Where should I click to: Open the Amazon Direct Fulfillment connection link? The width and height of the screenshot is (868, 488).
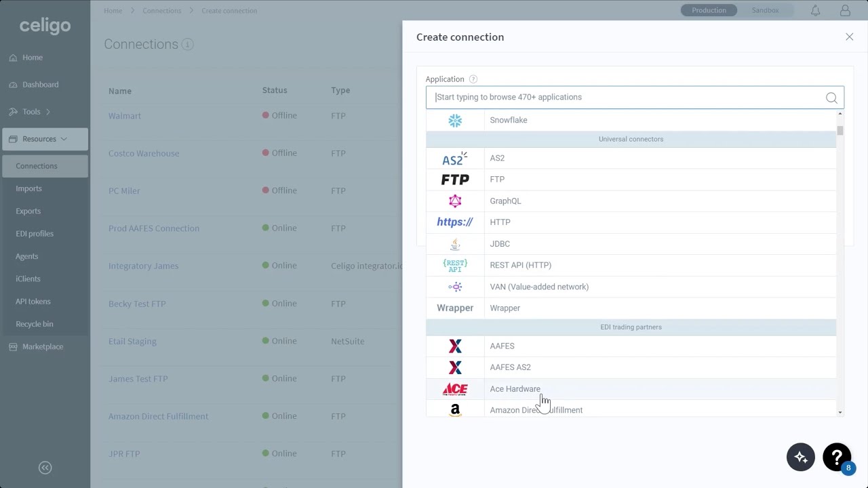(159, 416)
